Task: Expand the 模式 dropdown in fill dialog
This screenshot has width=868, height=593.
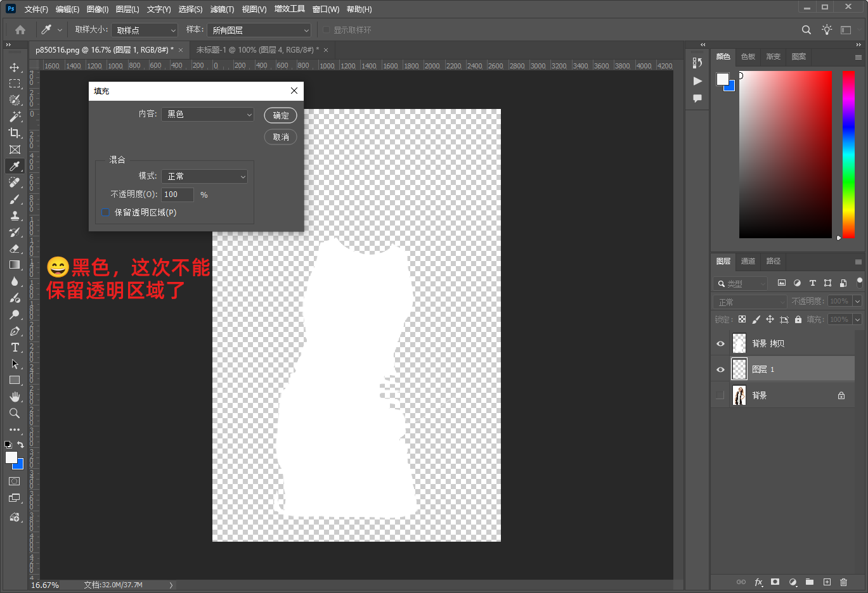Action: (204, 176)
